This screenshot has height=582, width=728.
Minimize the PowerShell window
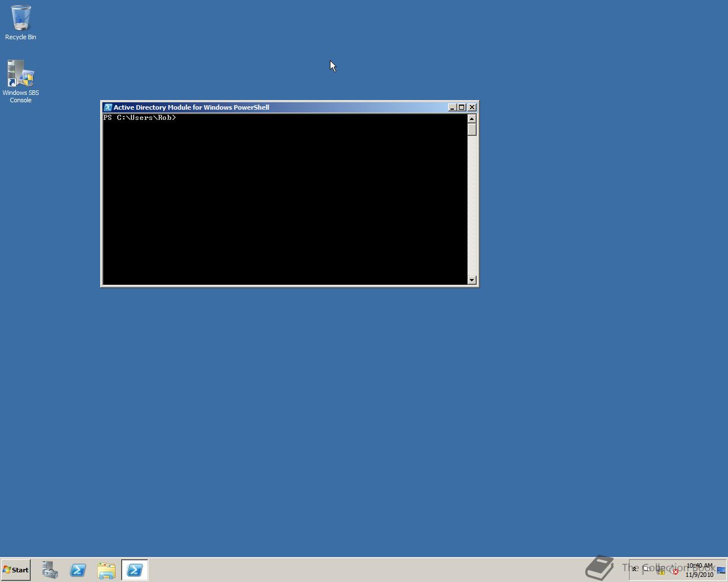452,107
